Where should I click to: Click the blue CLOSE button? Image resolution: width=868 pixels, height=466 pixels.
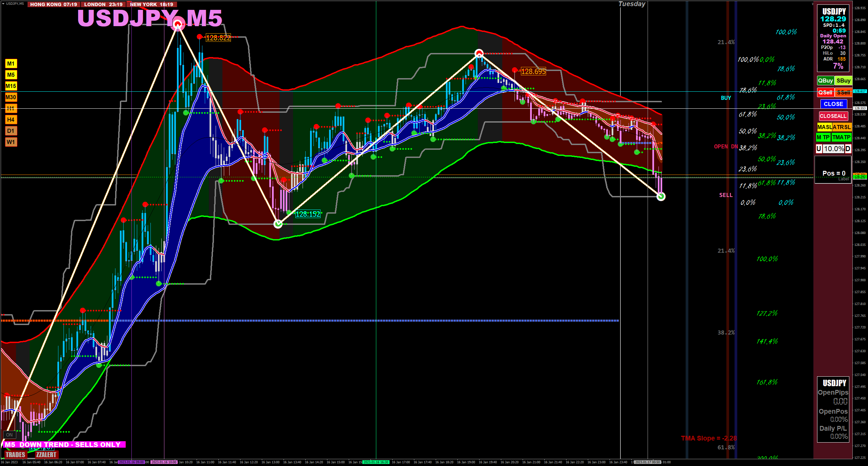click(833, 104)
